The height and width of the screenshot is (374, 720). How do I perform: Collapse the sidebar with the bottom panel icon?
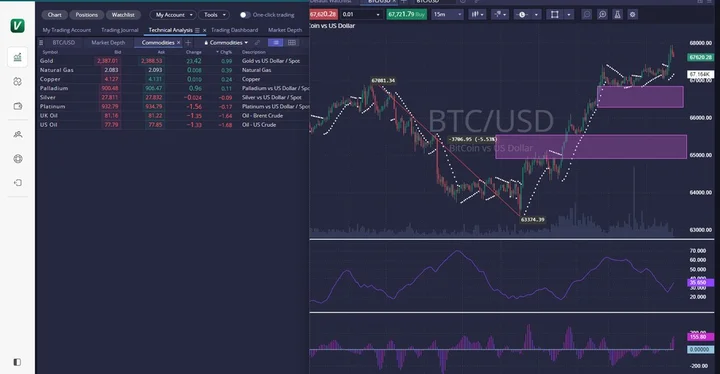pos(17,362)
